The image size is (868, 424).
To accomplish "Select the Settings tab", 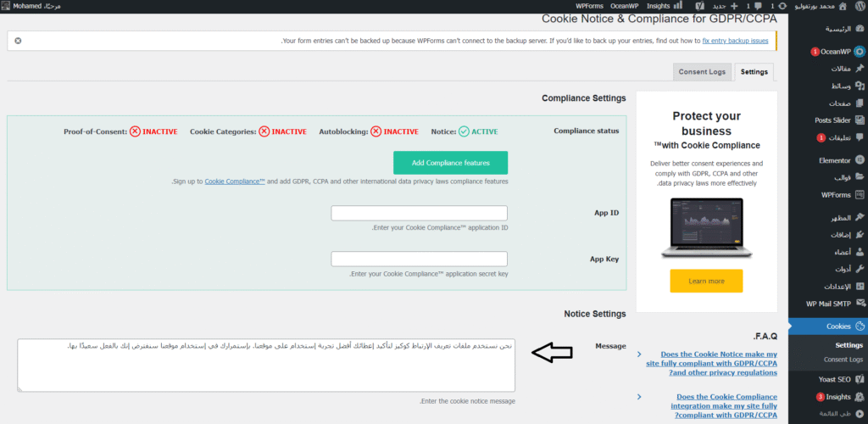I will (754, 72).
